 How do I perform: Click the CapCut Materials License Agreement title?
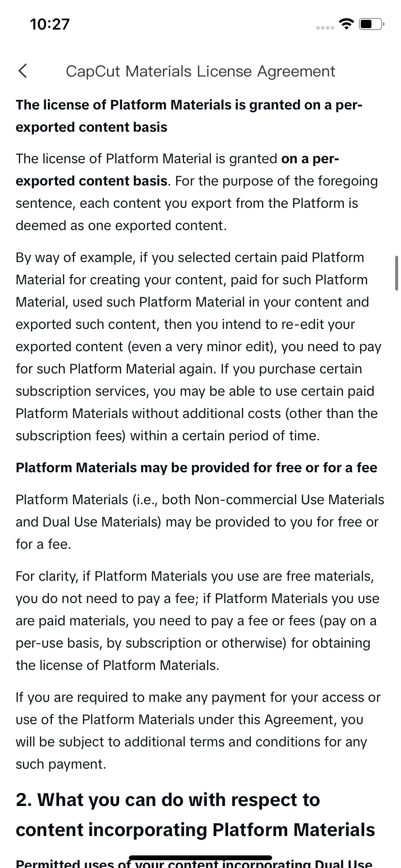tap(200, 71)
